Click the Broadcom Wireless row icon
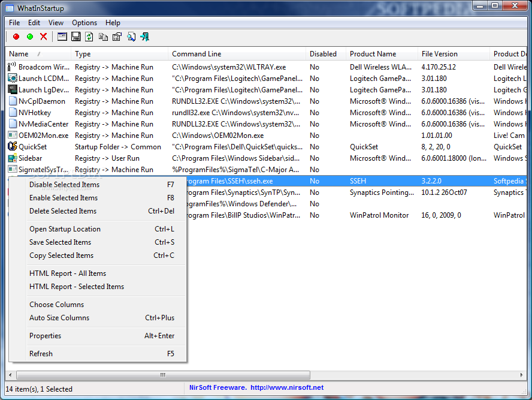This screenshot has height=400, width=532. tap(12, 67)
